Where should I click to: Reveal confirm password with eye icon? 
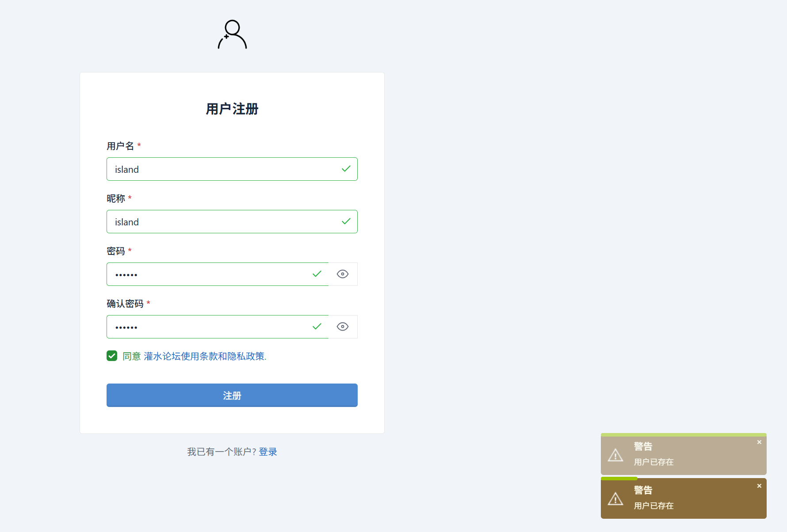click(x=343, y=327)
